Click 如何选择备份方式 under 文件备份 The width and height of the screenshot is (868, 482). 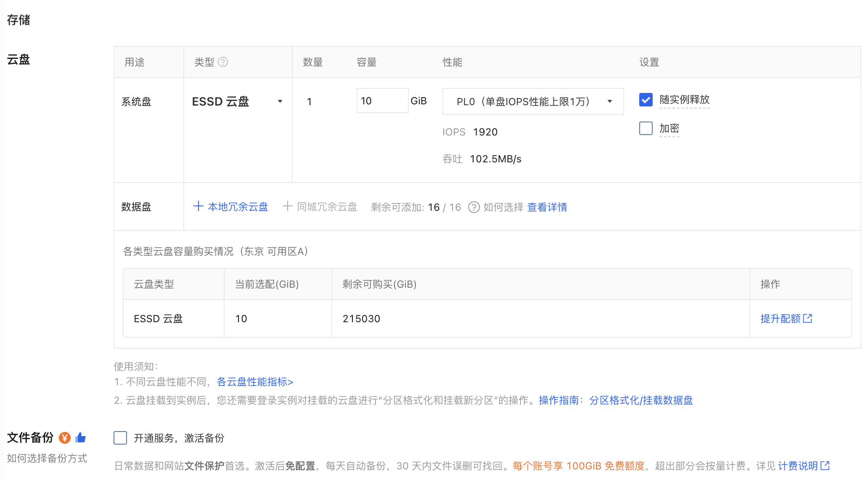click(x=47, y=458)
